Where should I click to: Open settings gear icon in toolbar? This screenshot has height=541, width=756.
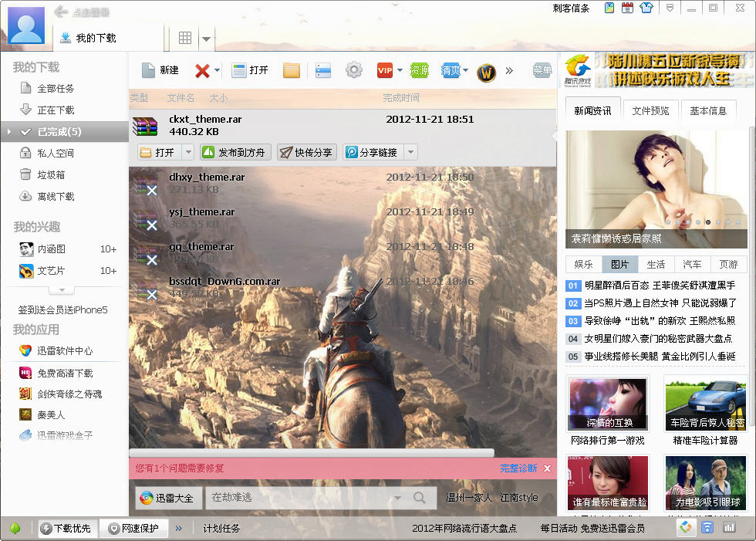point(354,70)
